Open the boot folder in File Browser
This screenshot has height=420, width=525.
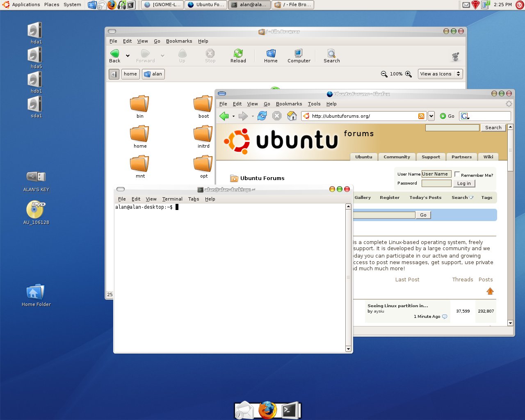tap(203, 107)
